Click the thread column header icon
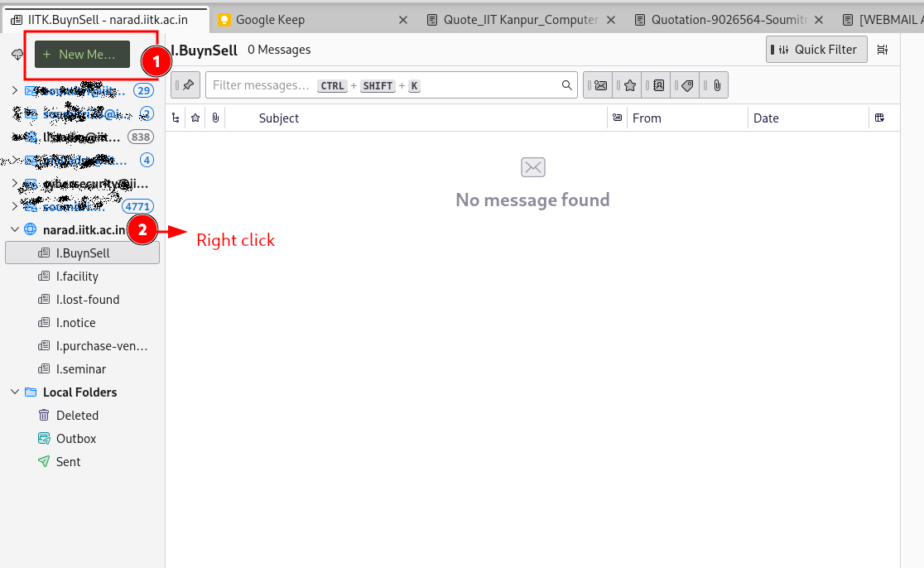 176,118
